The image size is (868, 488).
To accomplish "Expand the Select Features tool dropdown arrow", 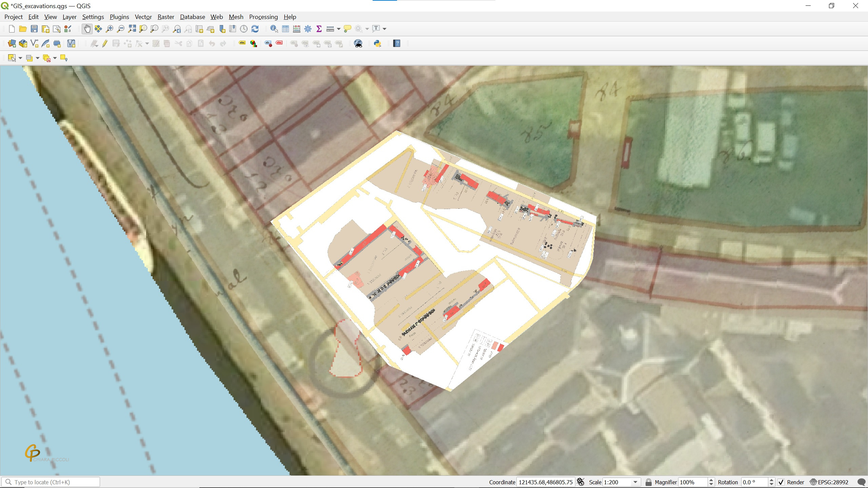I will tap(20, 58).
